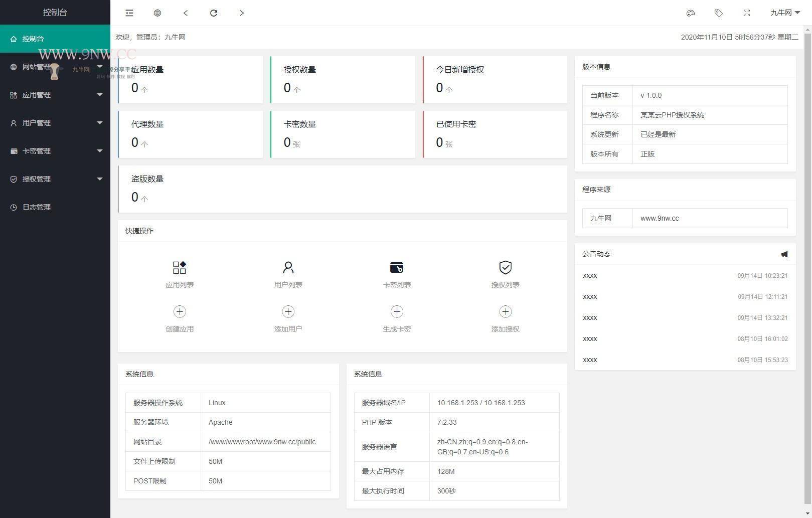Open the theme palette icon
Viewport: 812px width, 518px height.
point(691,13)
